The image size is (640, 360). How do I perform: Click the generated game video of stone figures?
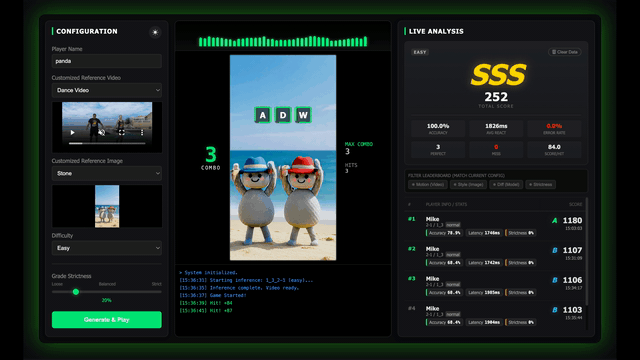(283, 158)
